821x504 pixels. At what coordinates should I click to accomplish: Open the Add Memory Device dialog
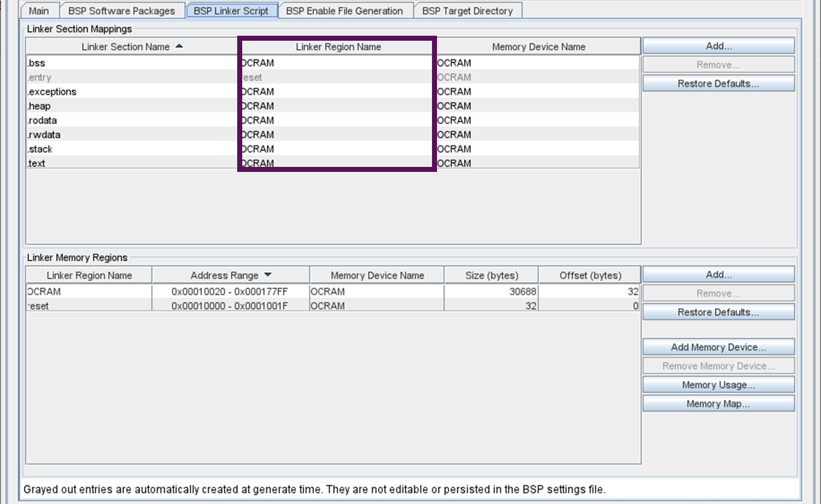coord(718,347)
